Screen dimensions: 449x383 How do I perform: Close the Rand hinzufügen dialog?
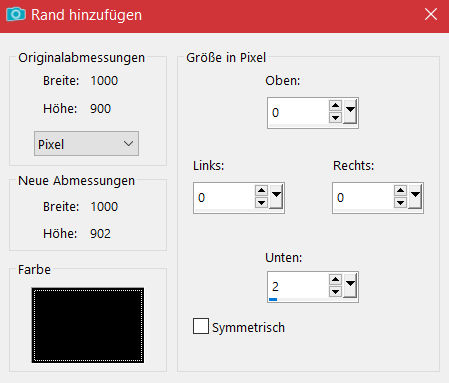coord(431,14)
